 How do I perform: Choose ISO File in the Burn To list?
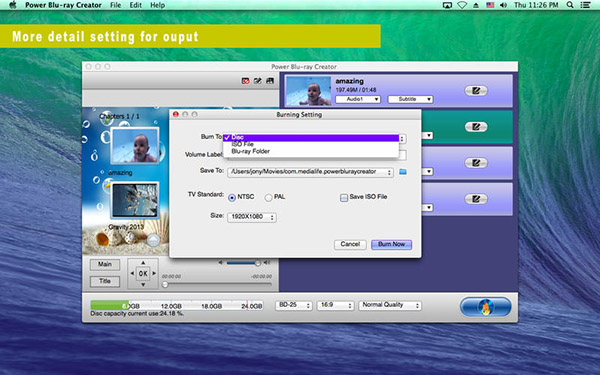coord(311,144)
